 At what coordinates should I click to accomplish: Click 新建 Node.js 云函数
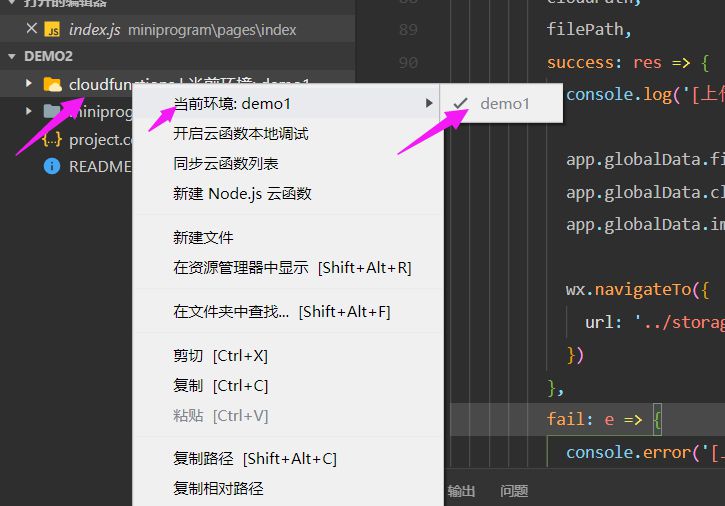pos(242,193)
